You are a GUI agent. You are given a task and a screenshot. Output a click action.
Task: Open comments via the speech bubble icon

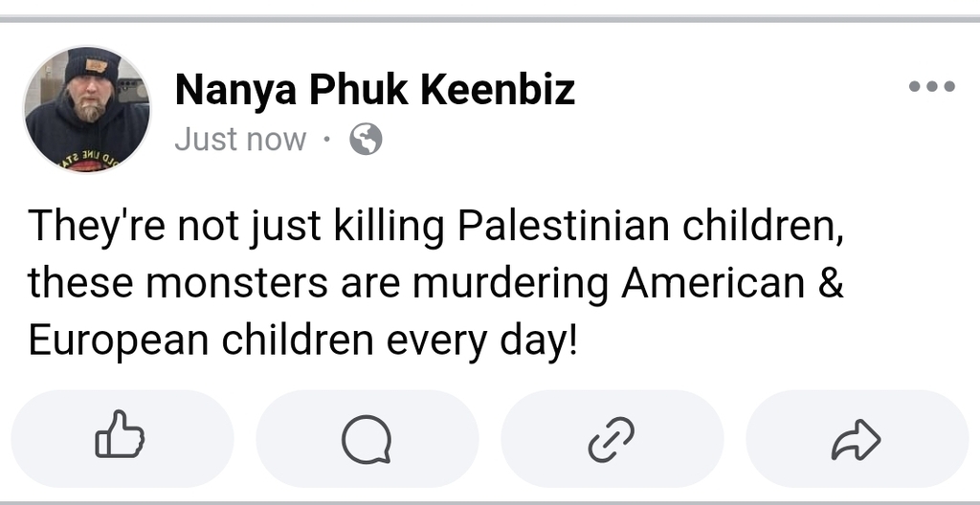[367, 440]
